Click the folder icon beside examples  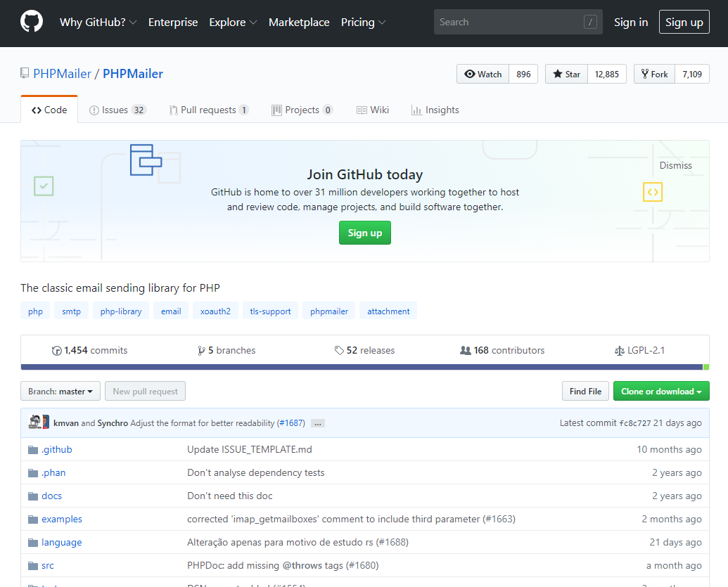coord(33,520)
